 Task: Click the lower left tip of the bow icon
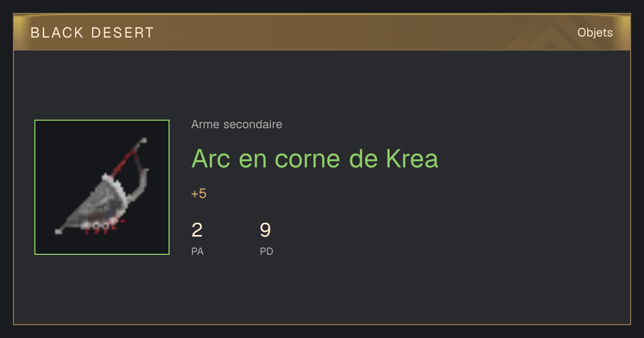click(x=58, y=231)
